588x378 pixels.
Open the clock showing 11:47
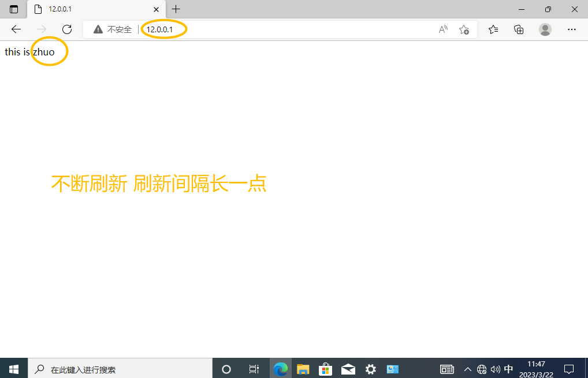pyautogui.click(x=536, y=369)
